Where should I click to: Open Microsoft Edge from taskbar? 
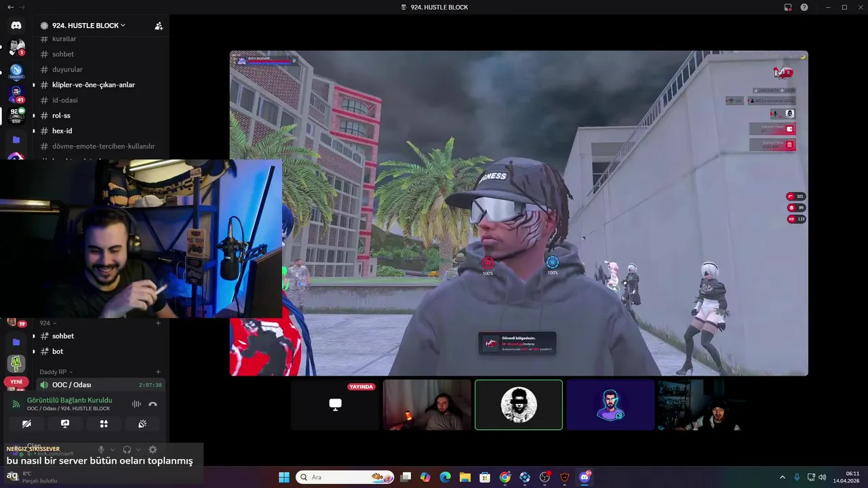pyautogui.click(x=445, y=477)
